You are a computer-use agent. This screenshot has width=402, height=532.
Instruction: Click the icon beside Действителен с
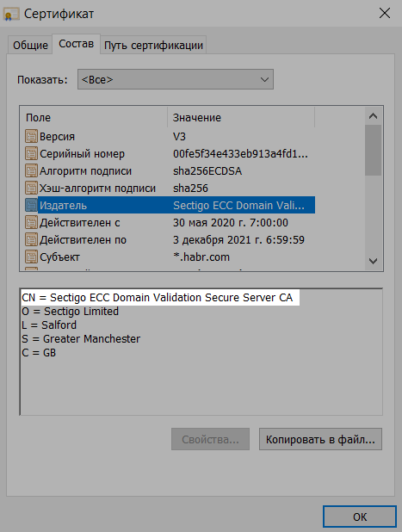click(x=31, y=223)
